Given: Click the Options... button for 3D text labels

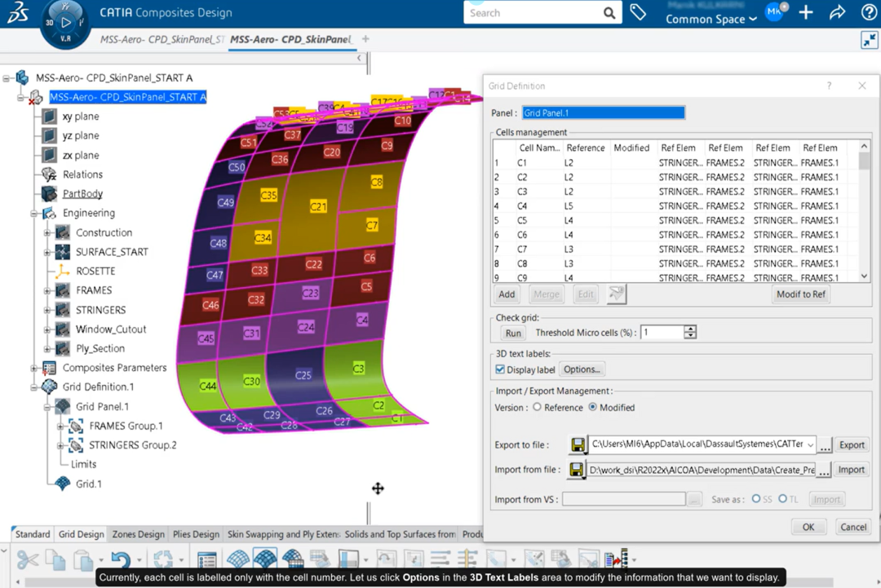Looking at the screenshot, I should (x=582, y=369).
